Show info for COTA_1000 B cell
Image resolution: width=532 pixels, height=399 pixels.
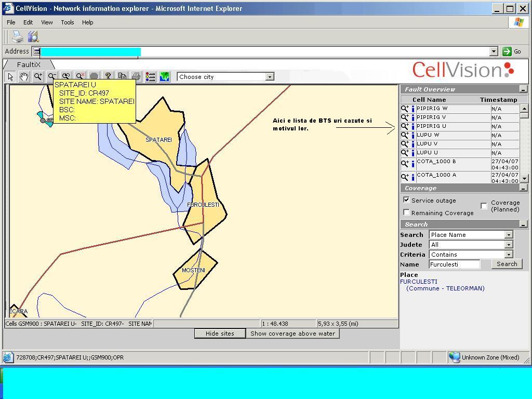tap(413, 164)
